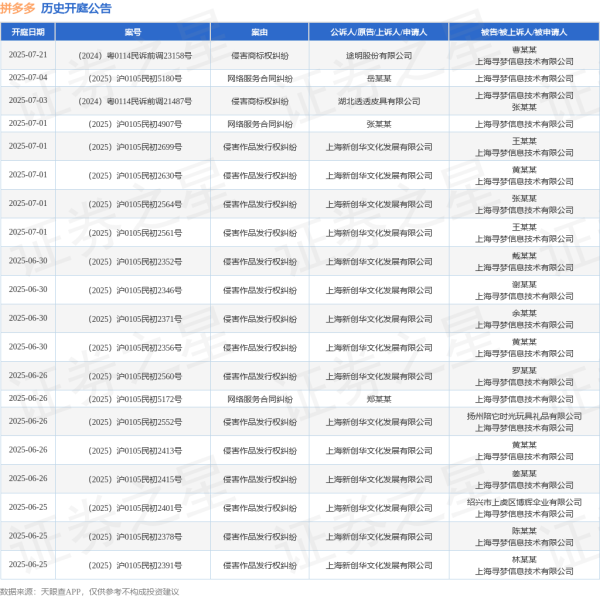The image size is (600, 597).
Task: Click defendant 张某某 in the 前调21487号 row
Action: [x=524, y=107]
